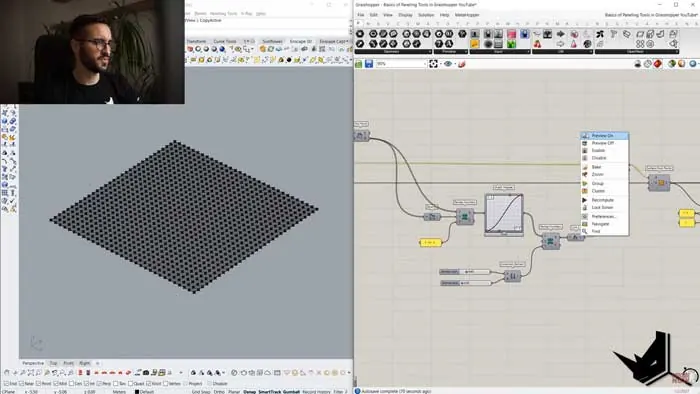Select Find in the context menu
The height and width of the screenshot is (394, 700).
604,232
